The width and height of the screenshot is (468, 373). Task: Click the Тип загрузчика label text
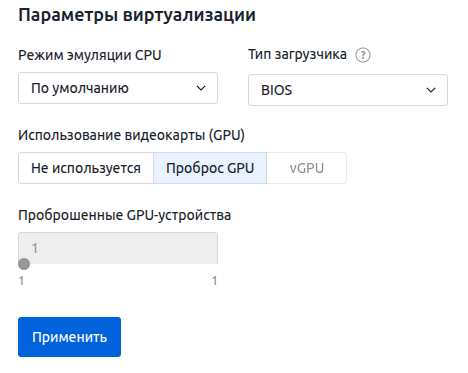pyautogui.click(x=297, y=55)
